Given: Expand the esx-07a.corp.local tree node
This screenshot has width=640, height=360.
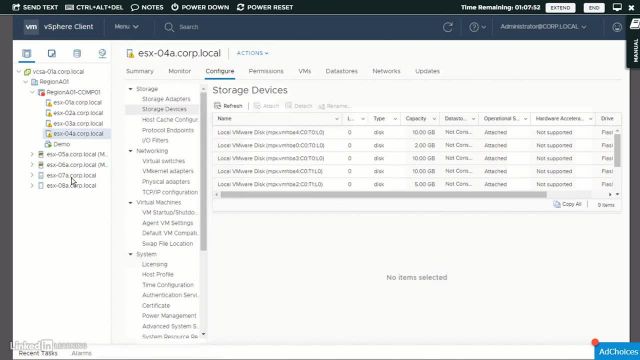Looking at the screenshot, I should click(32, 175).
